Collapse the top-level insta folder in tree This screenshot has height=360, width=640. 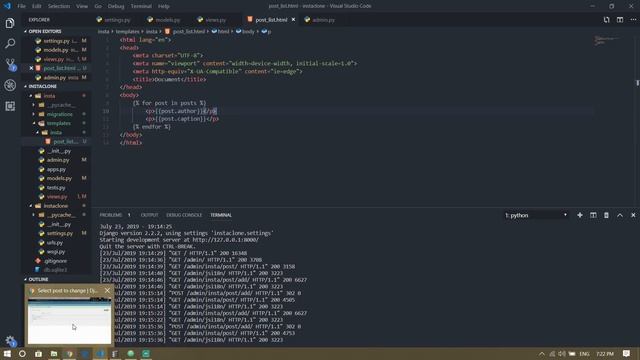pyautogui.click(x=49, y=96)
